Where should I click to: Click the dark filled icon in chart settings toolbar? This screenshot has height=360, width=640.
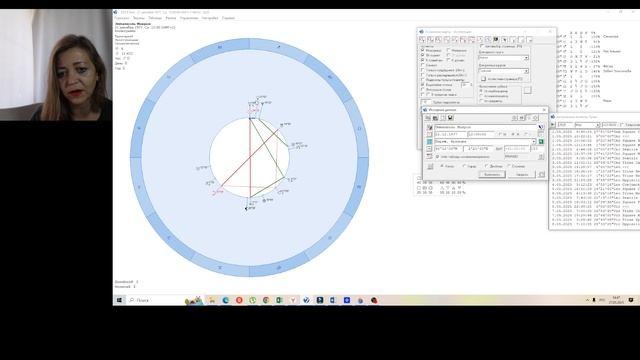(x=496, y=40)
